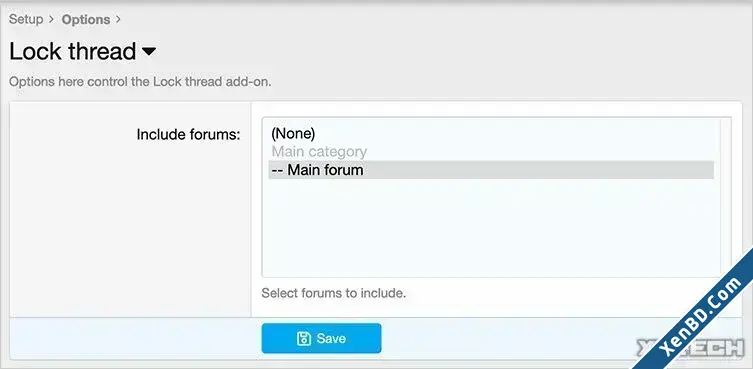Save the Lock thread options
753x369 pixels.
[x=321, y=338]
